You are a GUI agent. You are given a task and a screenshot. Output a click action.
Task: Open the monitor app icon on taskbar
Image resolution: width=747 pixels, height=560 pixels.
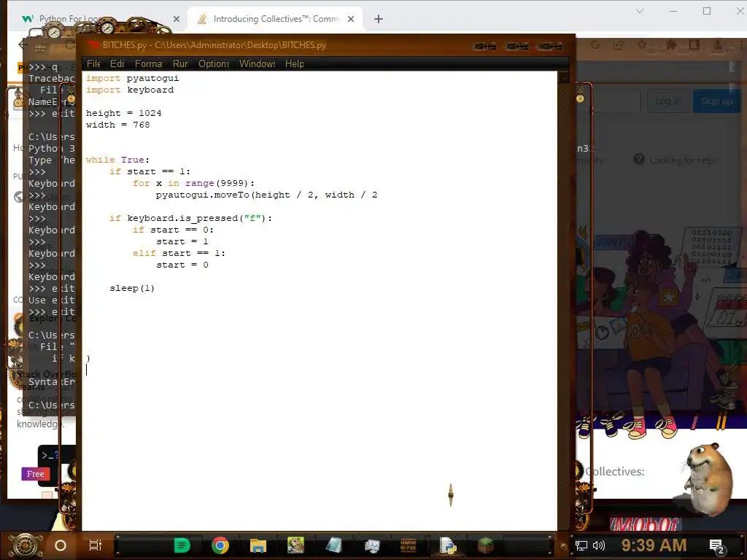pos(371,545)
